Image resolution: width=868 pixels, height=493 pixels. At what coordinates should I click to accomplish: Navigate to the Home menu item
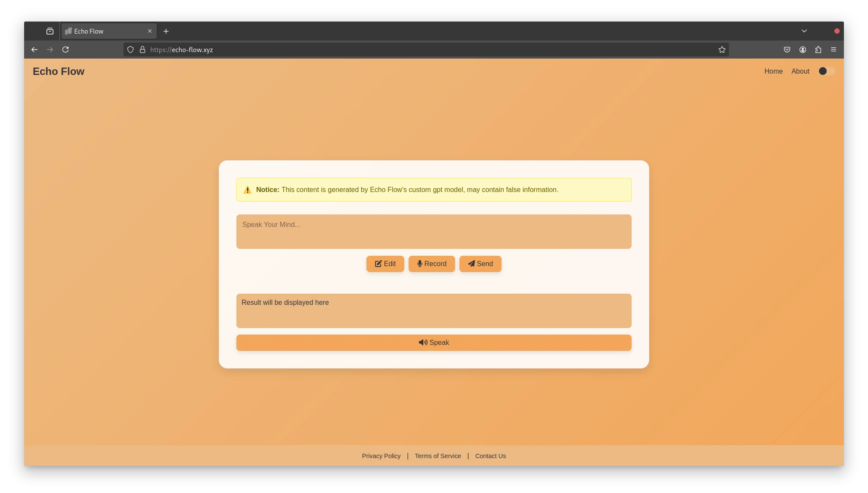[x=773, y=71]
